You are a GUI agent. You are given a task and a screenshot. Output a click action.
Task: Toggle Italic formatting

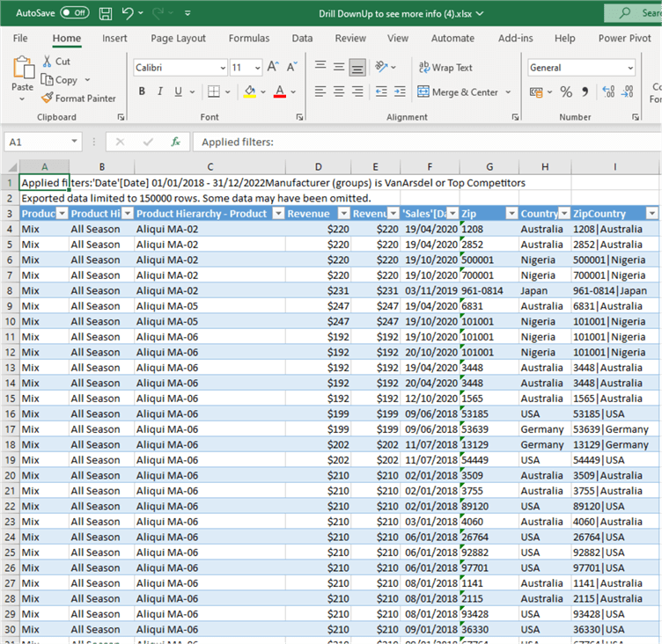point(161,91)
